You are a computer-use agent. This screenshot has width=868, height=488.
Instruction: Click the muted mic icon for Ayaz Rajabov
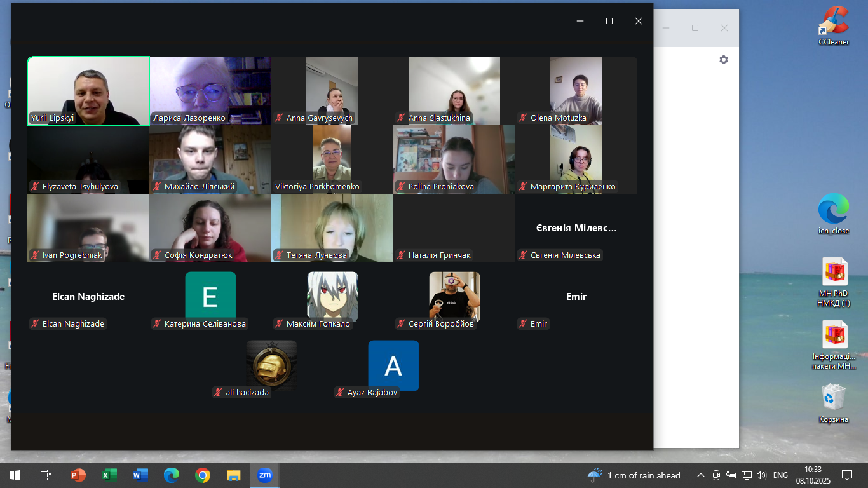coord(340,393)
